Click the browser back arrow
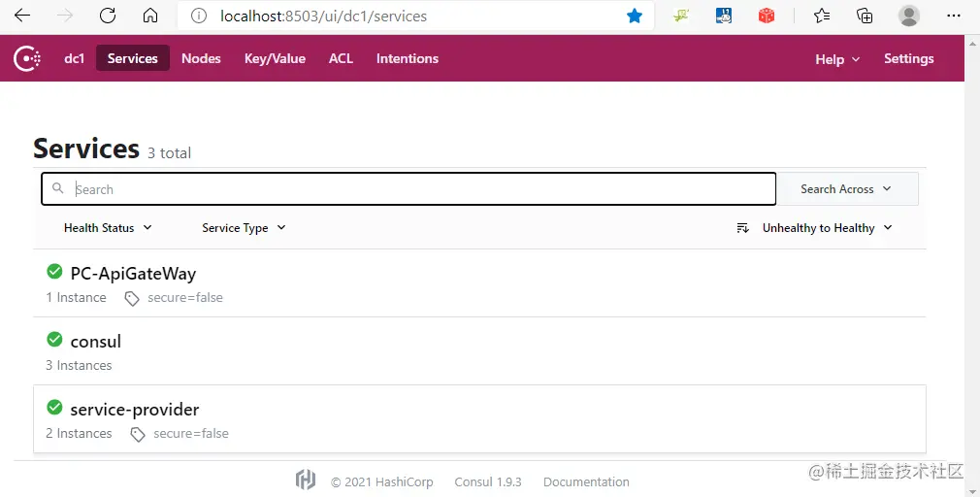The height and width of the screenshot is (497, 980). (22, 16)
